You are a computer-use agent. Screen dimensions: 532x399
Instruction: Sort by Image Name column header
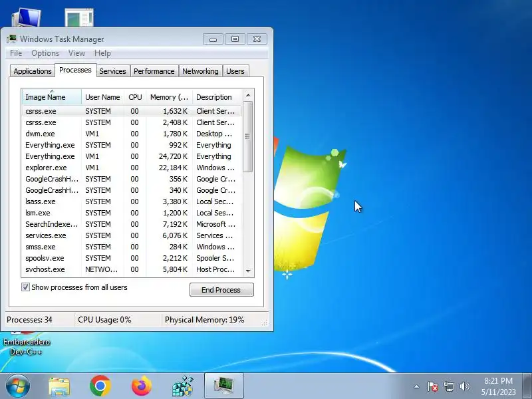(x=52, y=97)
